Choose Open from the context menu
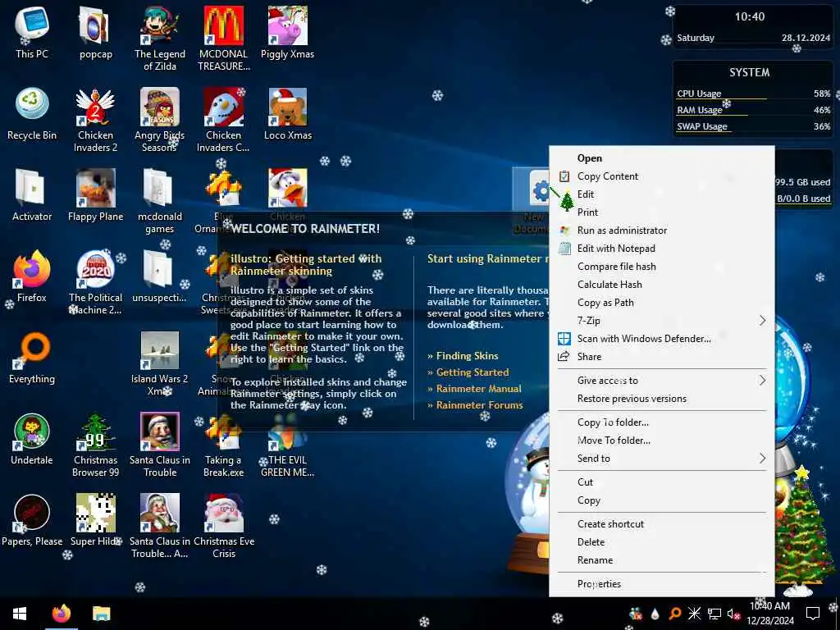Screen dimensions: 840x630 coord(662,158)
